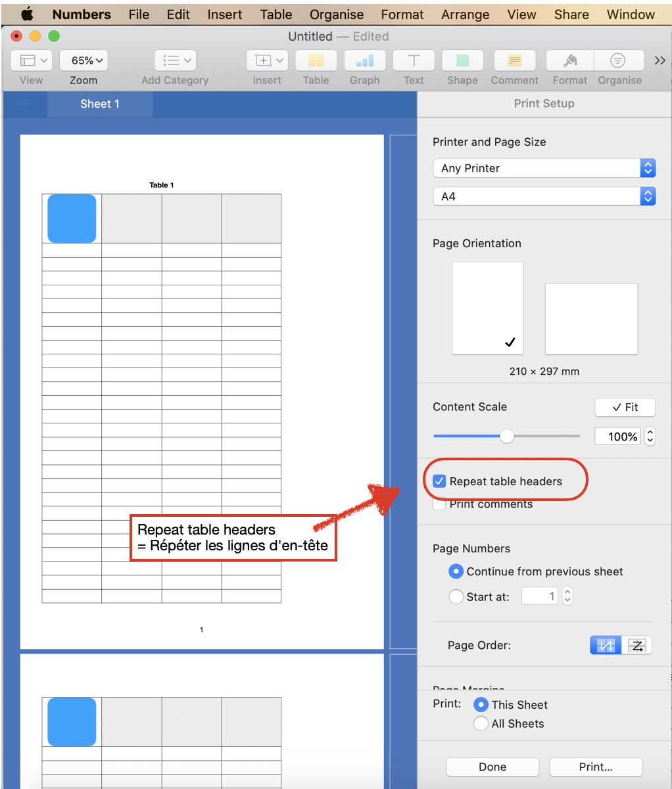Add a new sheet with plus icon
This screenshot has width=672, height=789.
click(26, 104)
